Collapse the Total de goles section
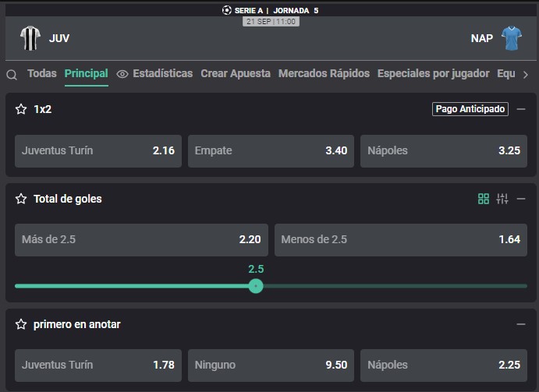This screenshot has height=392, width=539. (x=521, y=199)
